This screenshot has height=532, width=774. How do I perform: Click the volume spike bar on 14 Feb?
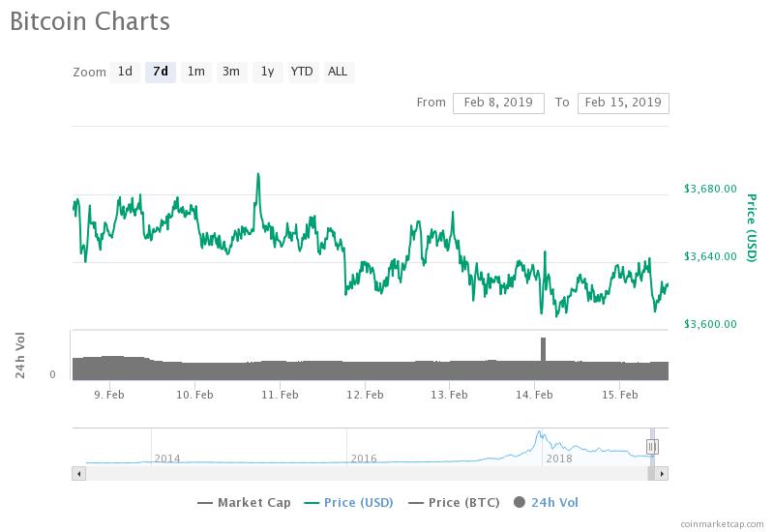pyautogui.click(x=544, y=350)
